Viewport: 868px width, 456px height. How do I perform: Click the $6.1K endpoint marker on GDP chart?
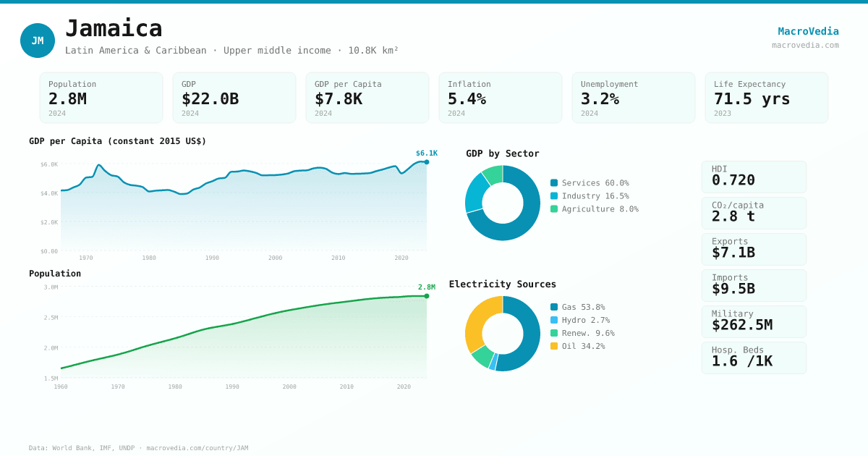pos(427,162)
